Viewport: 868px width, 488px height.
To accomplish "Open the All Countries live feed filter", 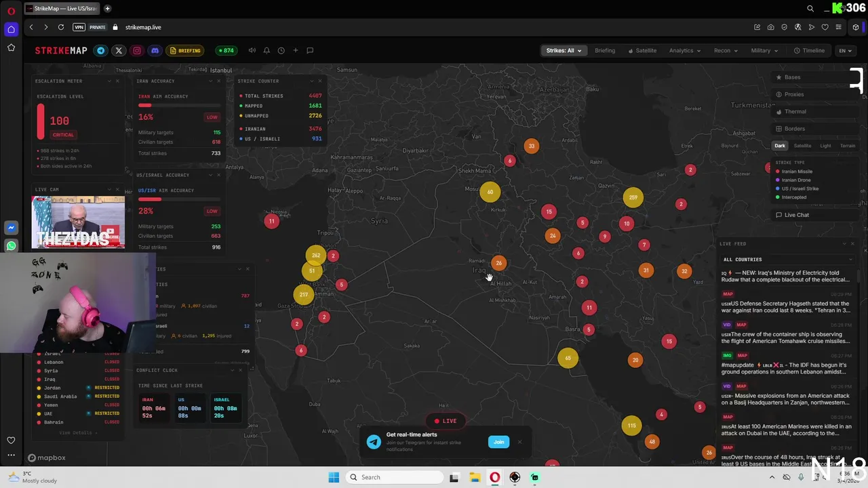I will 787,260.
